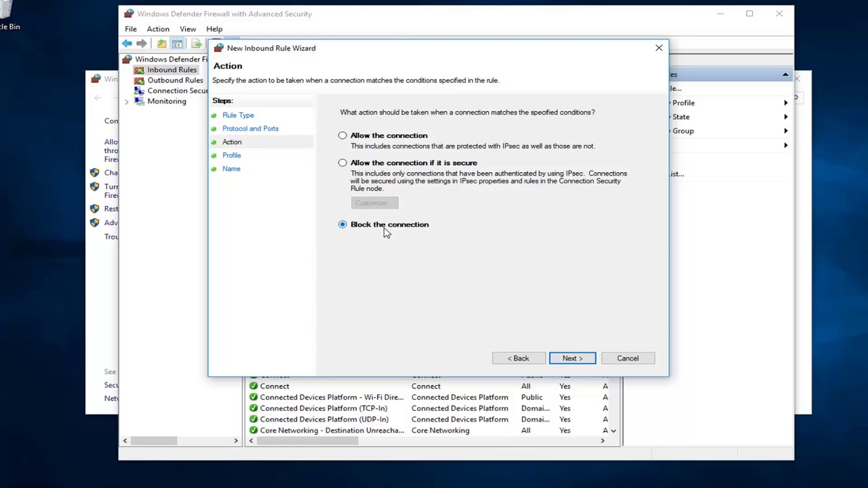Viewport: 868px width, 488px height.
Task: Click the export list toolbar icon
Action: tap(196, 43)
